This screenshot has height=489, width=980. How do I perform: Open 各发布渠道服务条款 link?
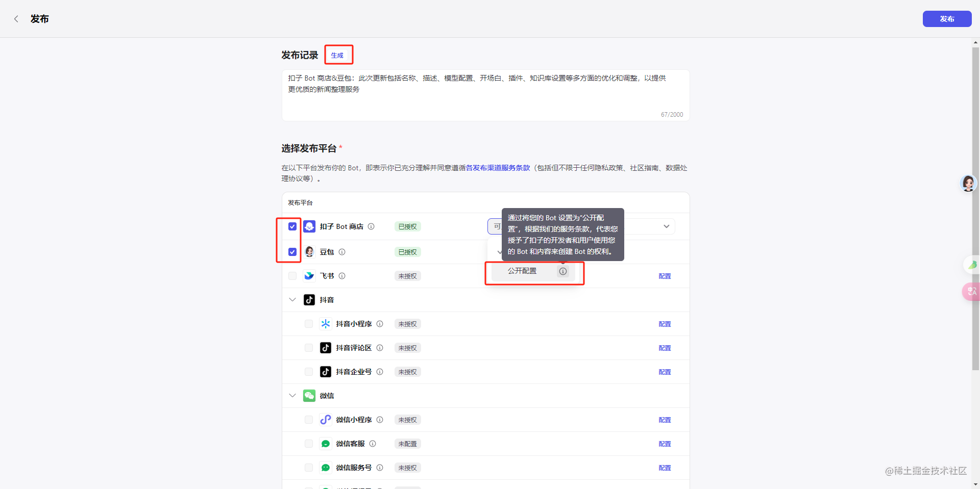click(x=498, y=168)
